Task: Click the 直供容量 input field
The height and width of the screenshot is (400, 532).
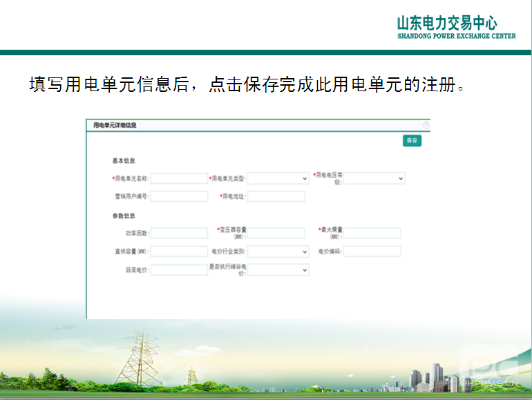Action: [179, 251]
